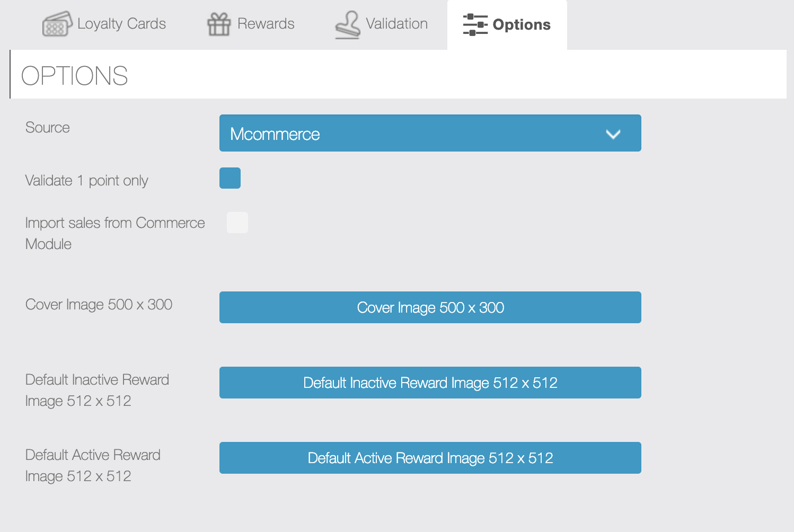
Task: Open the Source dropdown showing Mcommerce
Action: (x=430, y=133)
